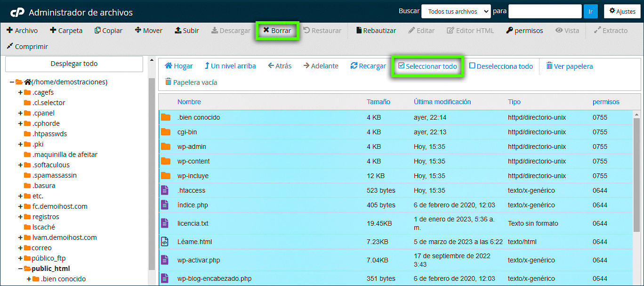Click the Rebautizar rename icon
The height and width of the screenshot is (286, 644).
pyautogui.click(x=359, y=31)
